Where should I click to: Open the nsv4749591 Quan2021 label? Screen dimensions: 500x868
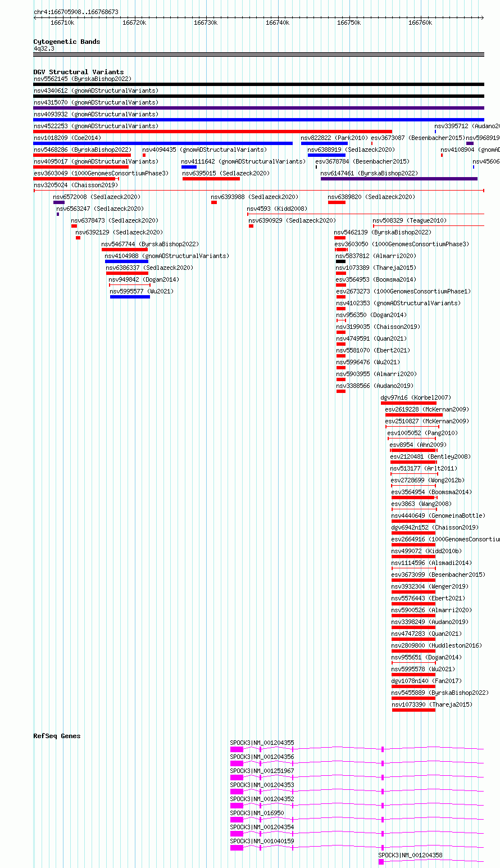pos(372,339)
